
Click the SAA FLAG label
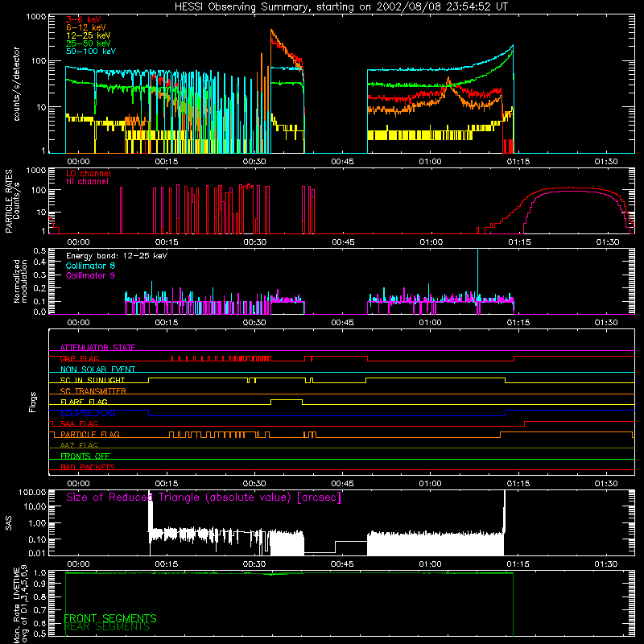point(79,423)
